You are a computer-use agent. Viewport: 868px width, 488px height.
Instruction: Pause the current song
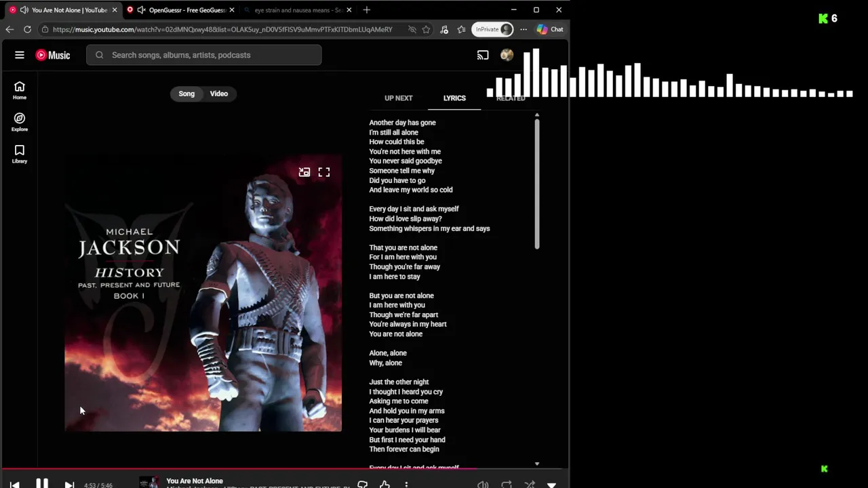[41, 484]
